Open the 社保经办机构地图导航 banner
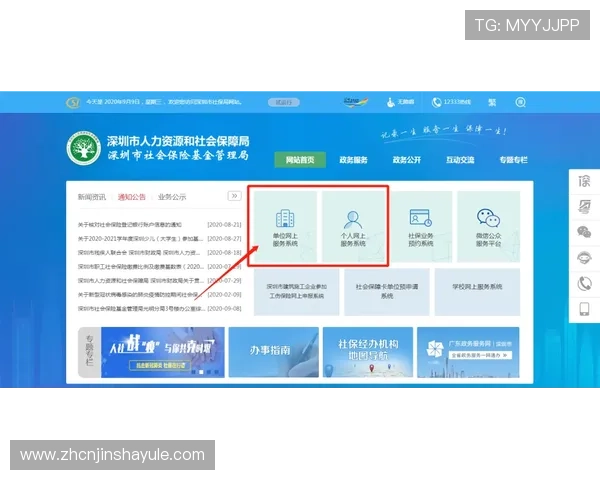Image resolution: width=600 pixels, height=480 pixels. [368, 352]
